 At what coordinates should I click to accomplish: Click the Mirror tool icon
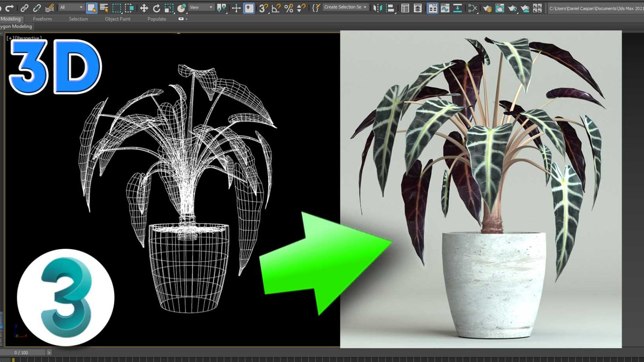coord(377,8)
